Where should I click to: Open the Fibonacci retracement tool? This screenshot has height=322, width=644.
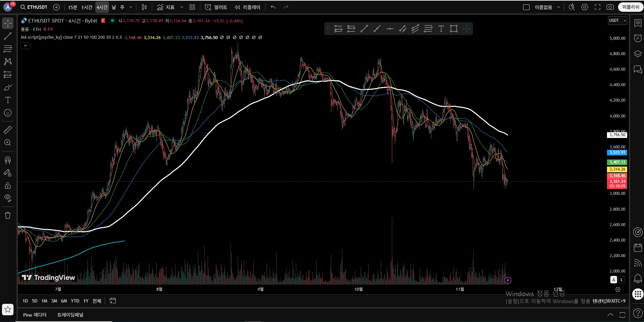(8, 49)
